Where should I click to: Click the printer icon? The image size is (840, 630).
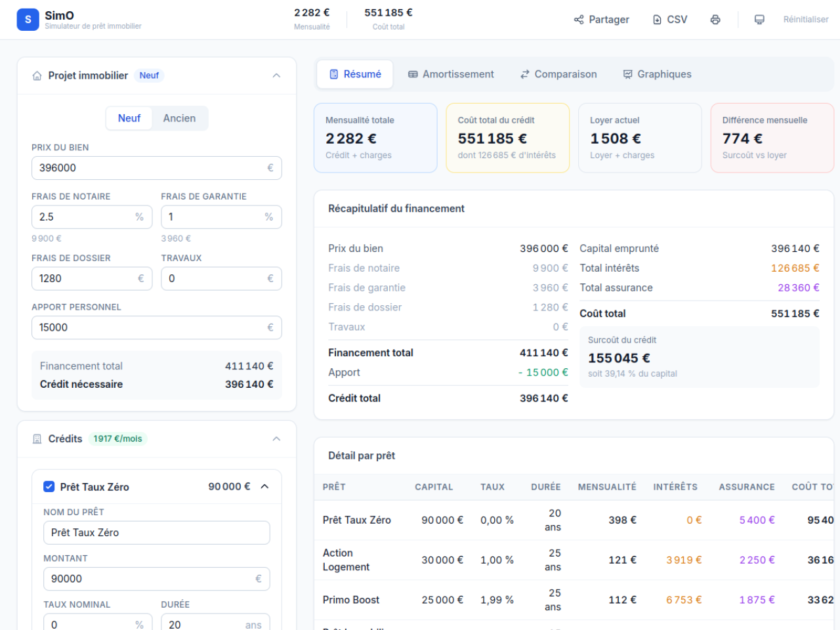coord(715,20)
